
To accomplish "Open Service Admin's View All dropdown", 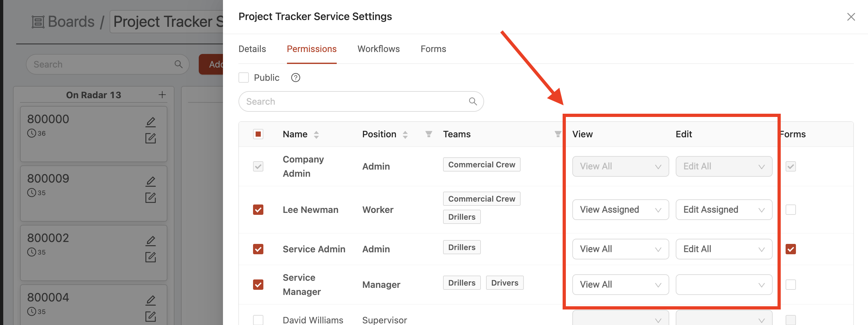I will pos(620,249).
